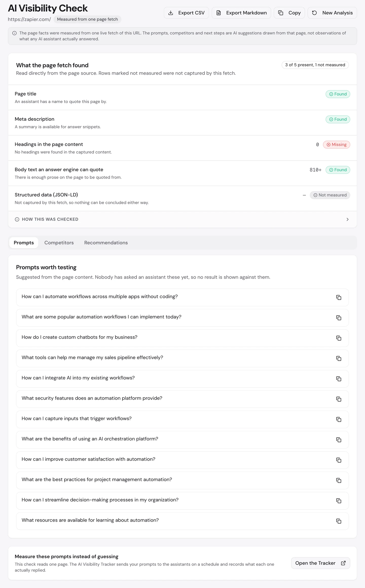Image resolution: width=365 pixels, height=588 pixels.
Task: Click the https://zapier.com/ URL text
Action: (x=29, y=19)
